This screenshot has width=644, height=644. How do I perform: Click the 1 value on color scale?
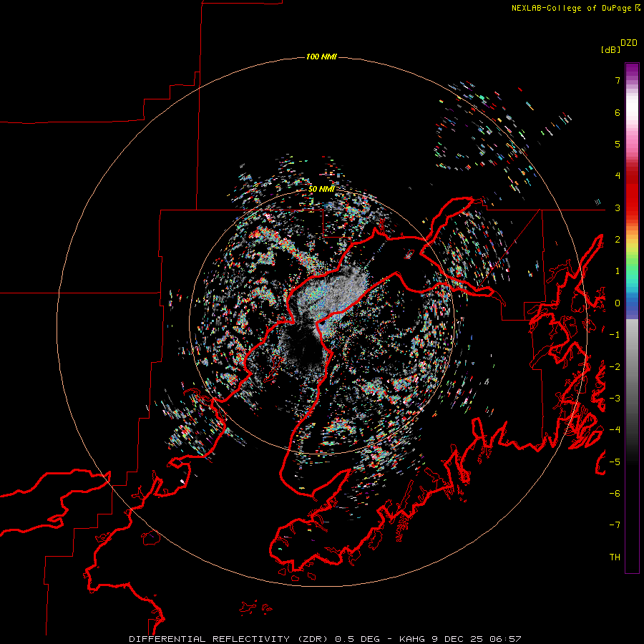618,271
